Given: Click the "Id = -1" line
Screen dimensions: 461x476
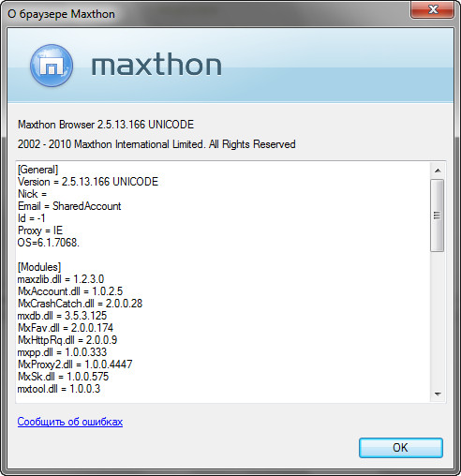Looking at the screenshot, I should click(32, 218).
